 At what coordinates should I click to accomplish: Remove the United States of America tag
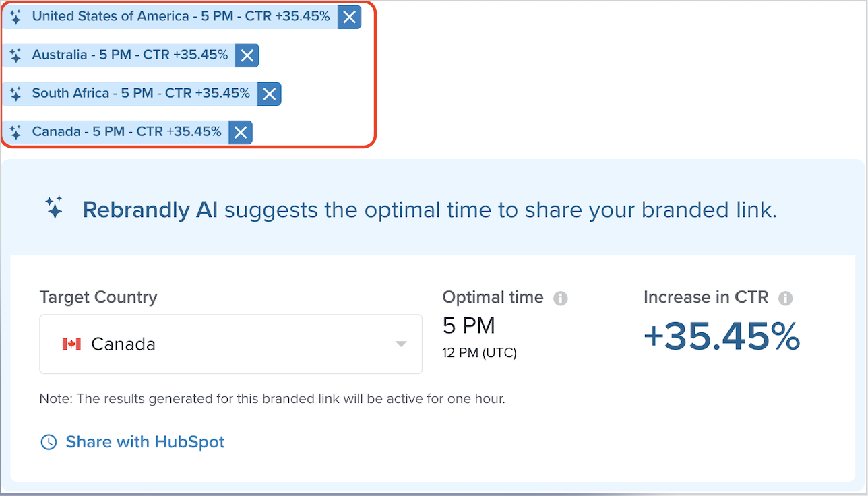pyautogui.click(x=349, y=18)
